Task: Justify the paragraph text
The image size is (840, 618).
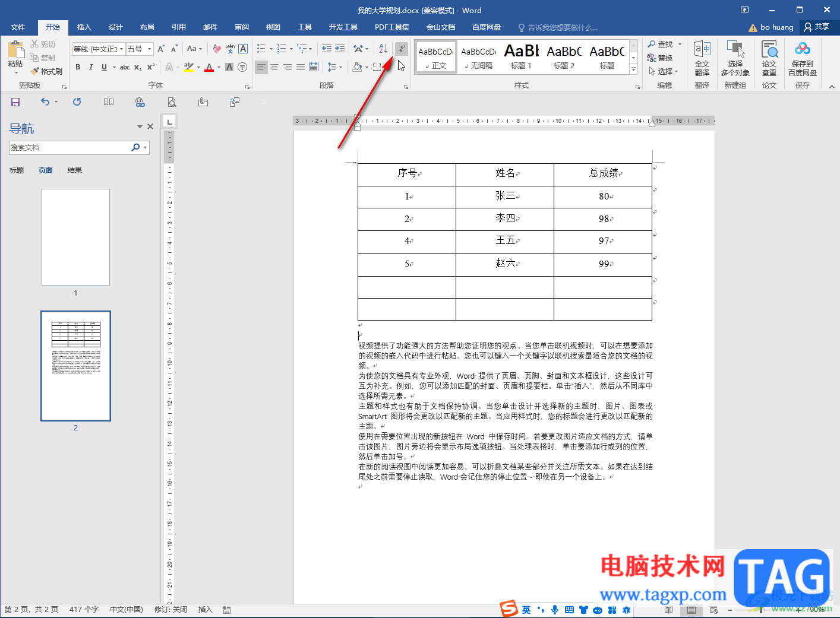Action: pyautogui.click(x=301, y=68)
